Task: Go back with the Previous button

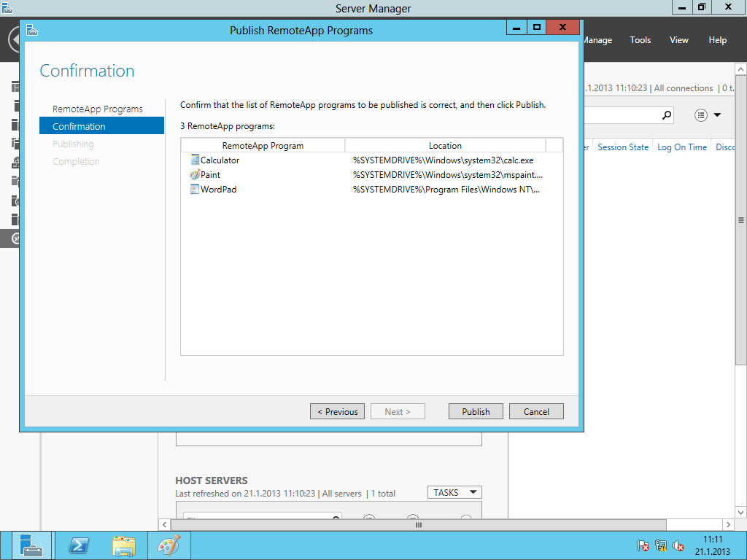Action: point(337,411)
